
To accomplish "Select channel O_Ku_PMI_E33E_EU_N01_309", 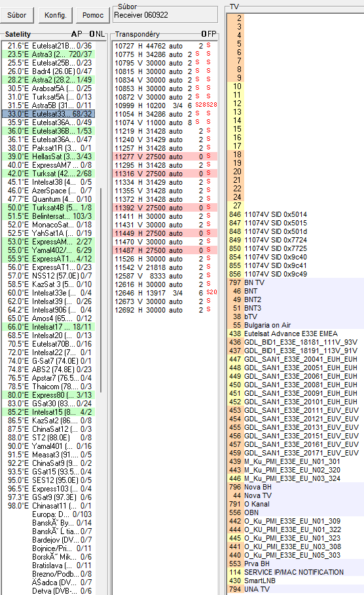I will pyautogui.click(x=295, y=521).
